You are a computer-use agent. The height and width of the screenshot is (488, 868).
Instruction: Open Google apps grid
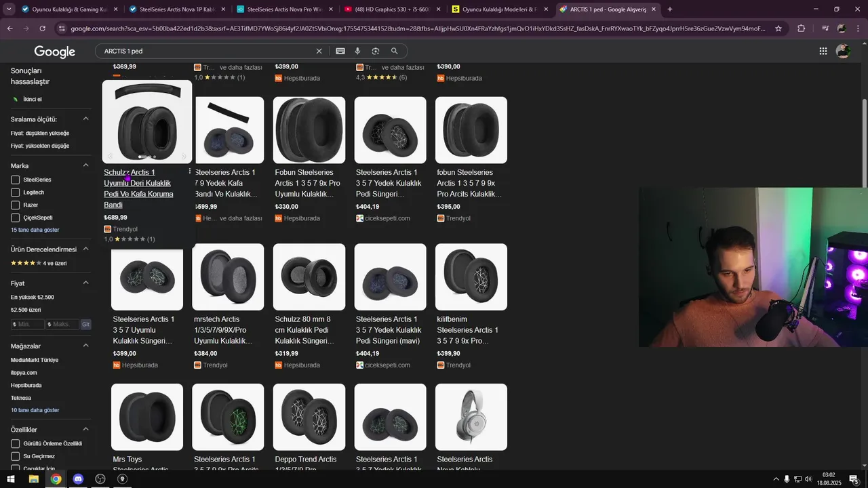[x=823, y=51]
